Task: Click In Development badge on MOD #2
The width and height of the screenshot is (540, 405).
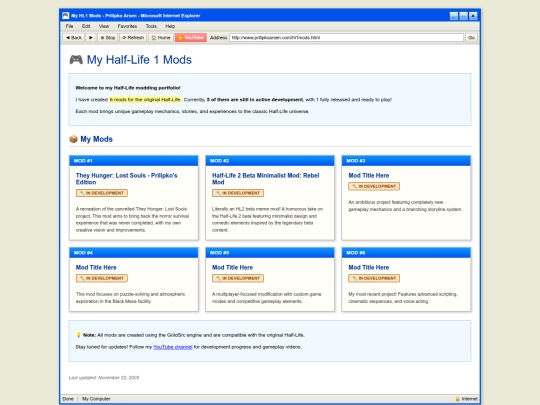Action: [238, 193]
